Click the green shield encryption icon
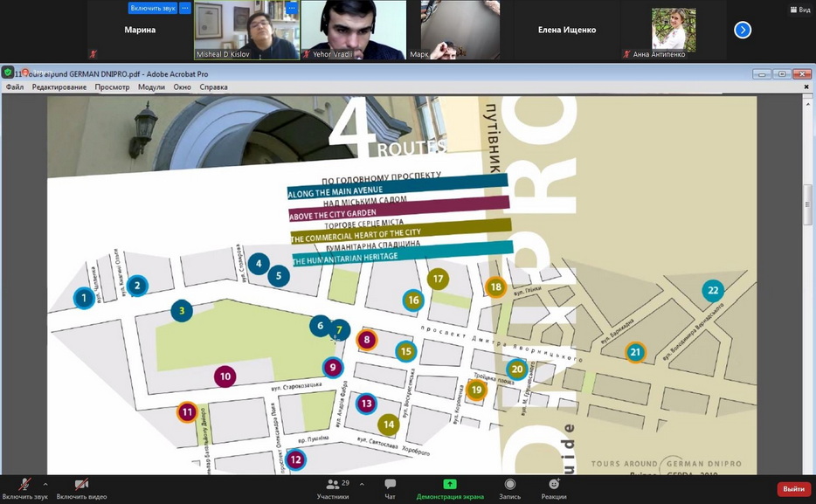 pos(8,72)
